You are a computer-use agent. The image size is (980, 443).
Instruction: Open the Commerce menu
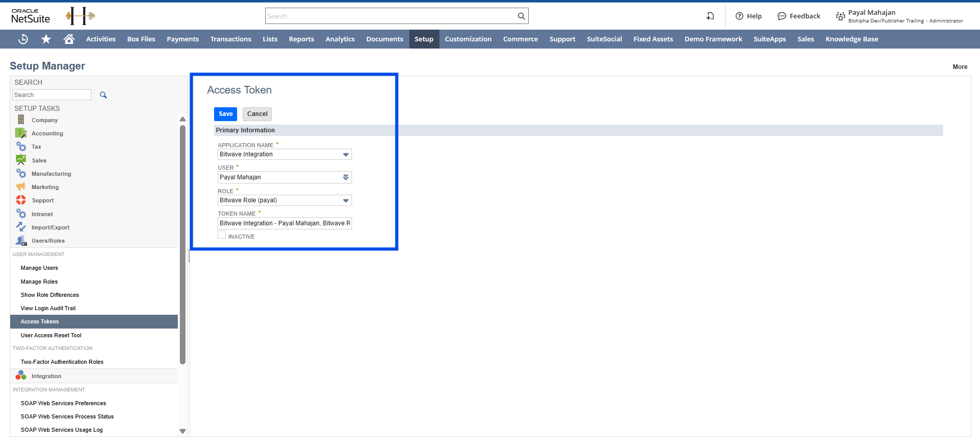click(x=520, y=39)
